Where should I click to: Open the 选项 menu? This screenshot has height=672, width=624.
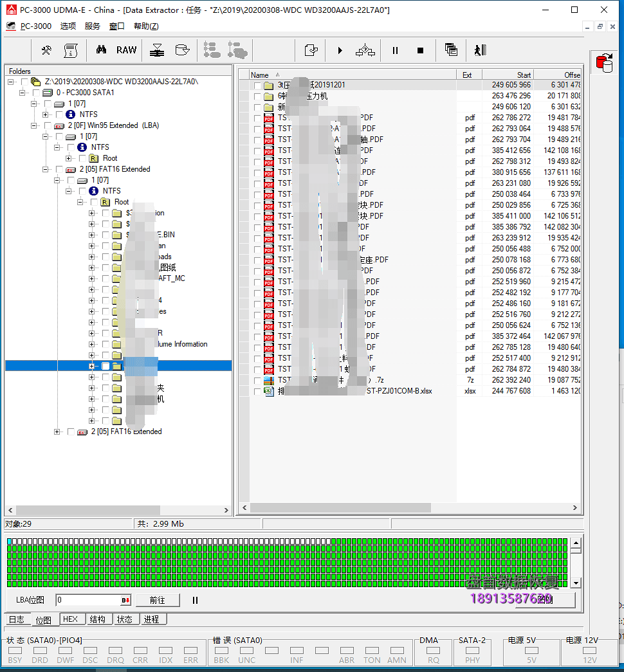point(68,26)
